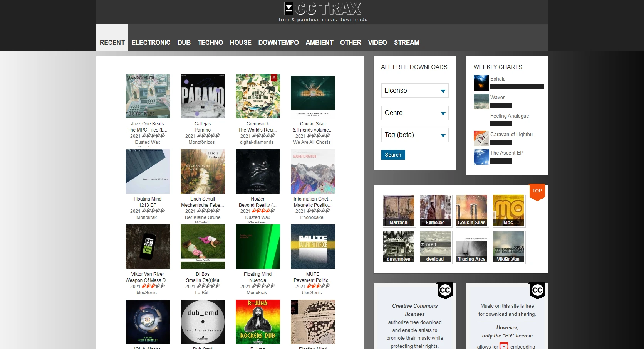Open the R-Juna Rockers Dub cover
The width and height of the screenshot is (644, 349).
tap(258, 322)
